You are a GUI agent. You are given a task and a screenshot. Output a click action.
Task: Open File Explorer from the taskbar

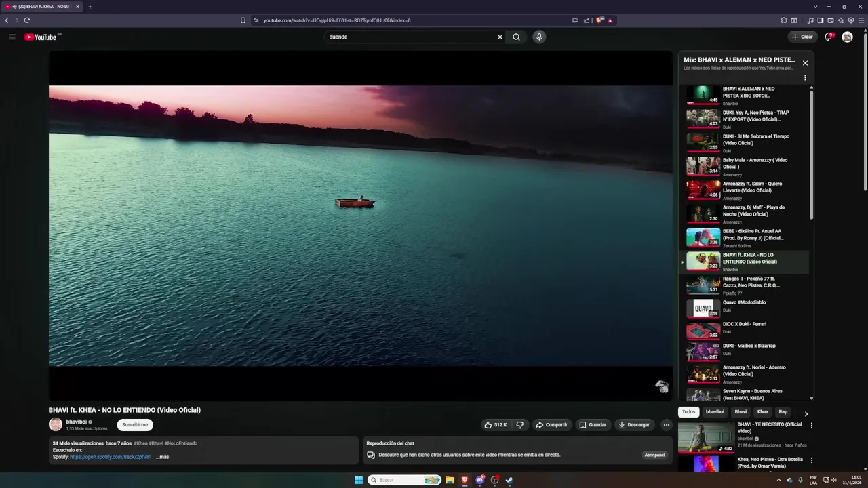pos(450,480)
